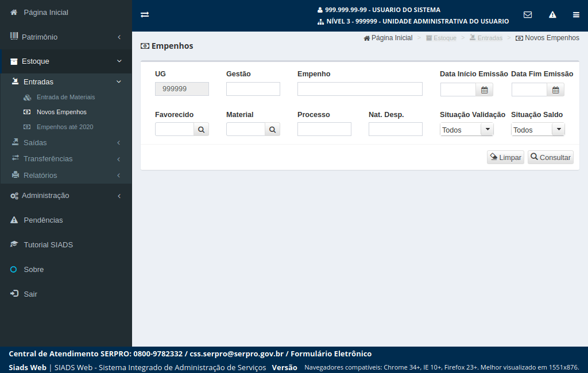Click the Processo input field
This screenshot has width=588, height=373.
pos(324,129)
